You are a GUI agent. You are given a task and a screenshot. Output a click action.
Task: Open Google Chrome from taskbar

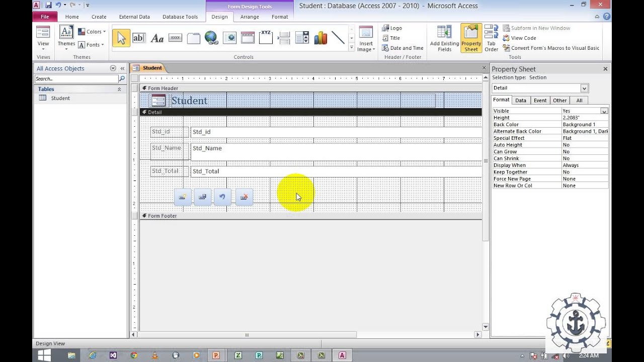[x=134, y=355]
